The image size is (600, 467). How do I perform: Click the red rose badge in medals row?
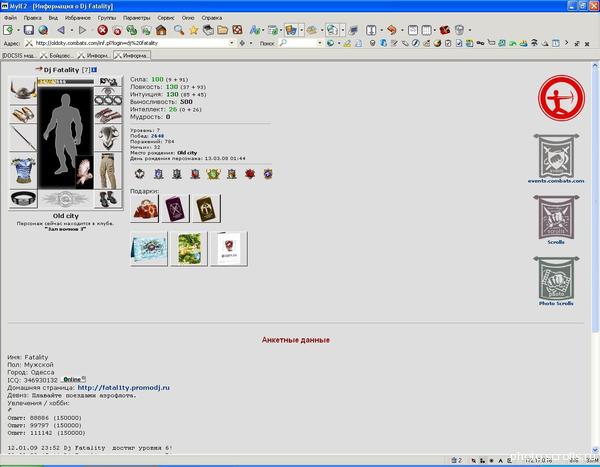250,174
